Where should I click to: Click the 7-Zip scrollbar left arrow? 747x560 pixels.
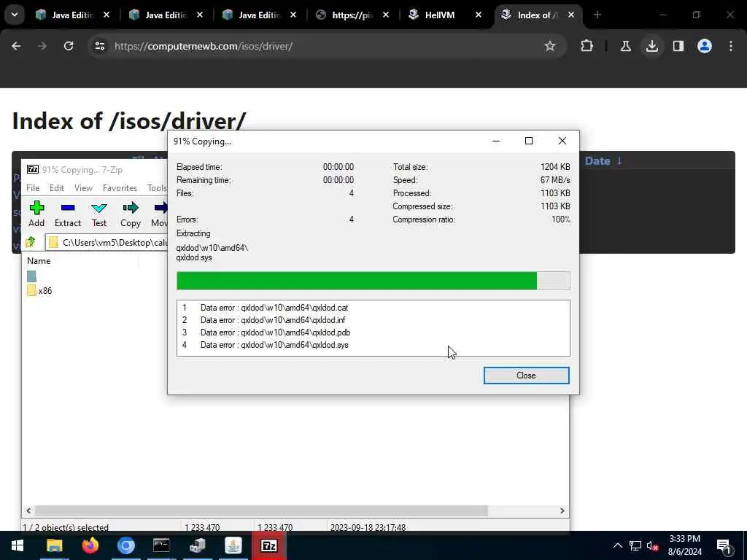click(28, 510)
